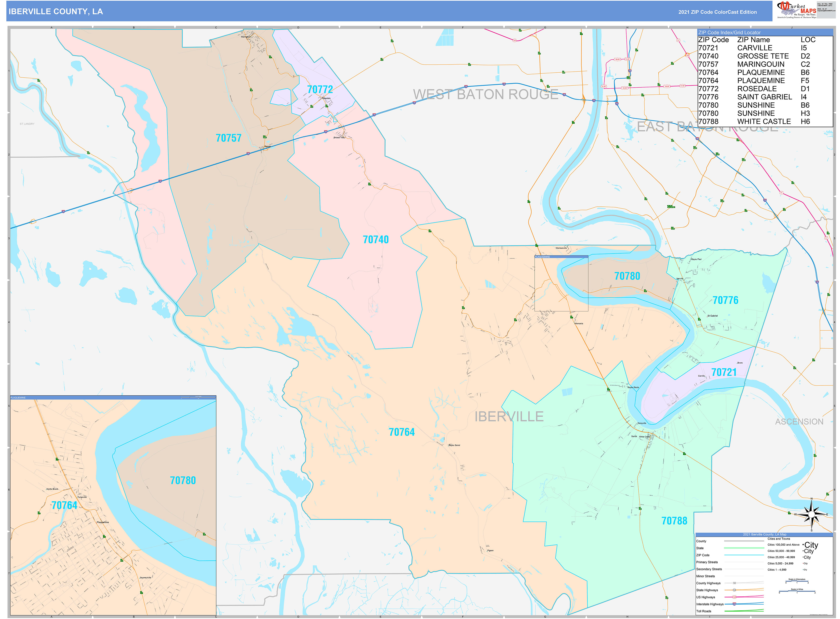Click the compass rose
This screenshot has width=840, height=619.
[x=811, y=514]
